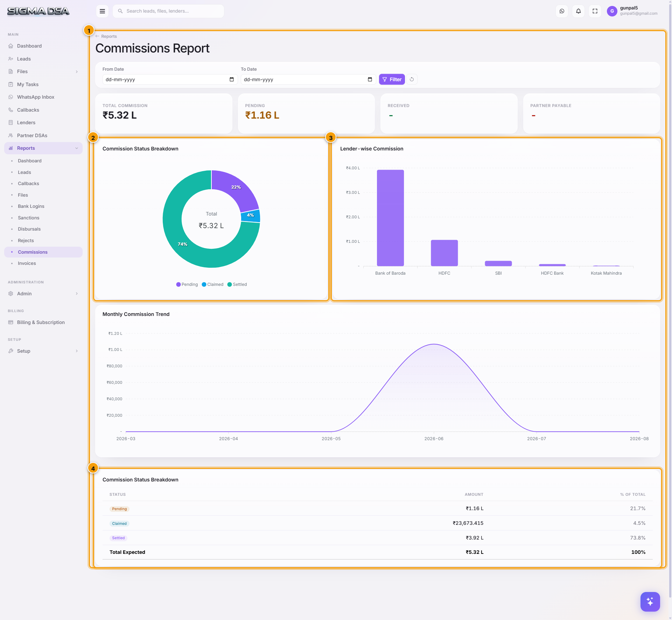
Task: Expand the Setup menu chevron
Action: (77, 351)
